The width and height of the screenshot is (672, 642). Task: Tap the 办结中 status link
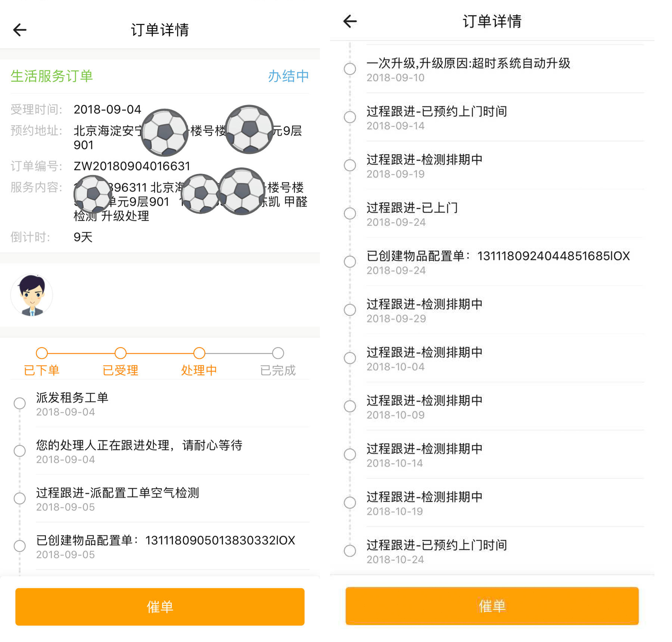click(288, 76)
